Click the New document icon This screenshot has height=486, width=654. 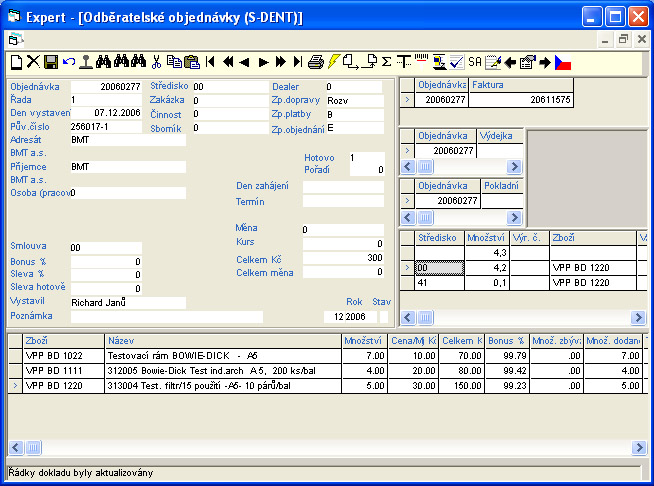pyautogui.click(x=15, y=62)
